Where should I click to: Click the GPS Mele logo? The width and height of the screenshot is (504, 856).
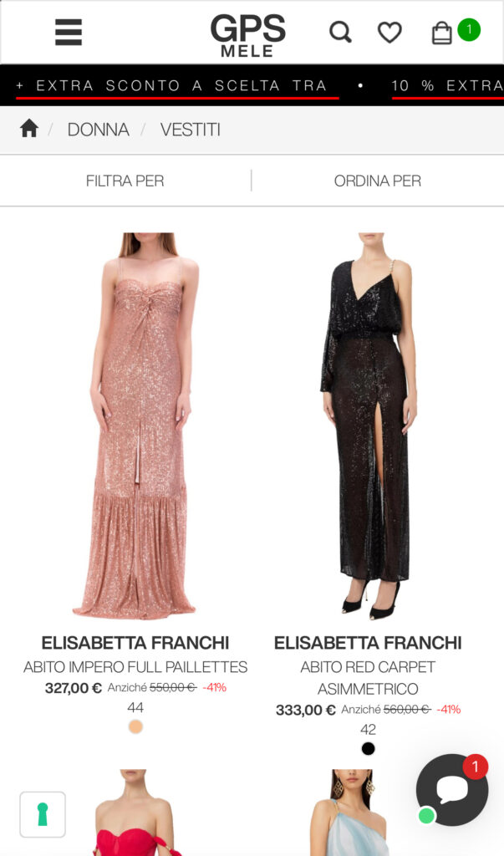pyautogui.click(x=247, y=35)
